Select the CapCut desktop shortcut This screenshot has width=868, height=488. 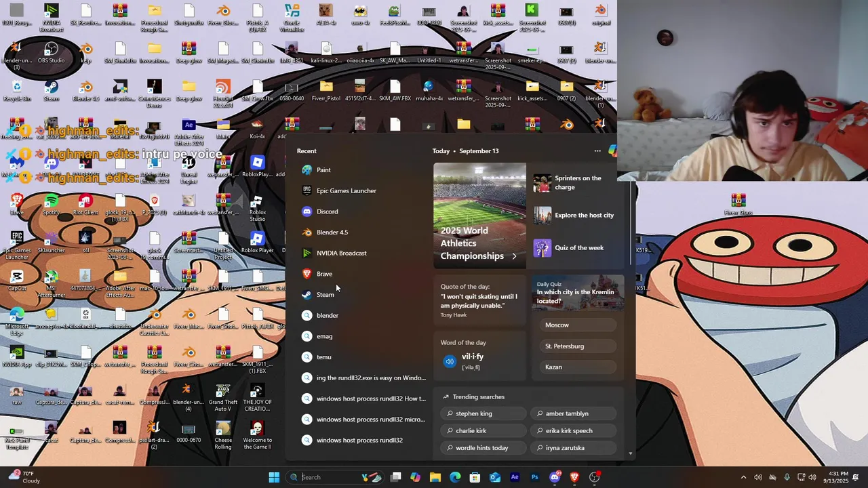click(x=17, y=281)
